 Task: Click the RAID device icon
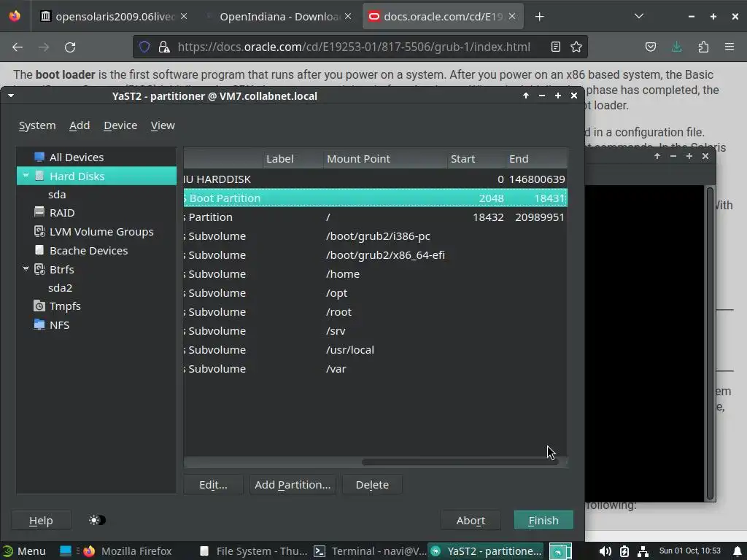(x=39, y=212)
